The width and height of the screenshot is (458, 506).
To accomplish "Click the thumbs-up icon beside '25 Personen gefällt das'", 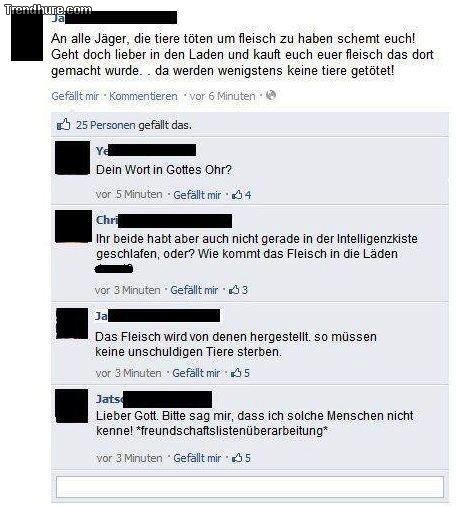I will 63,125.
